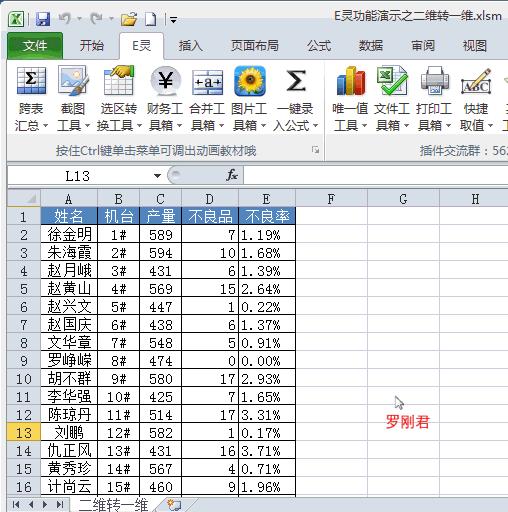Click the 快捷取值 ABC pencil icon

(476, 81)
